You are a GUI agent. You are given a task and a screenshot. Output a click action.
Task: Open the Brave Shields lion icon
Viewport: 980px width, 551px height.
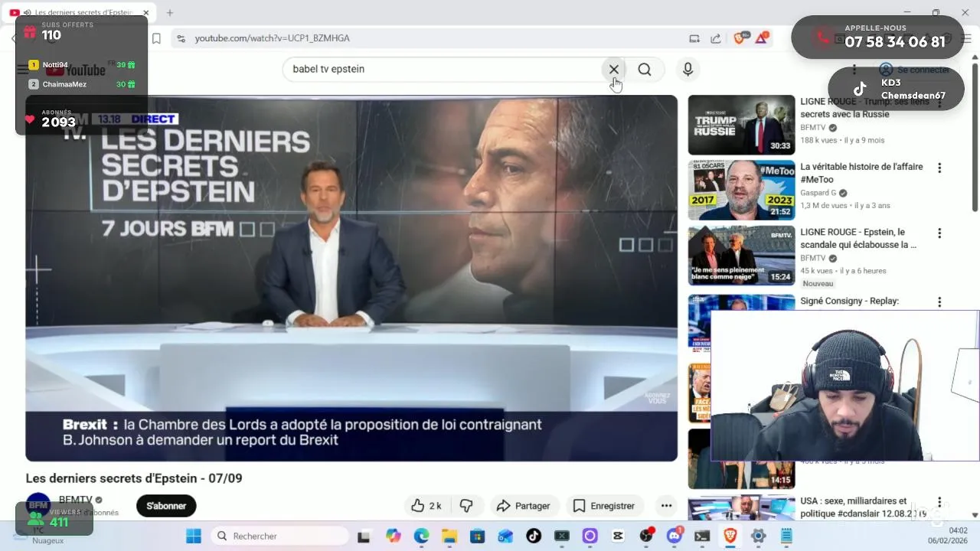click(x=740, y=38)
